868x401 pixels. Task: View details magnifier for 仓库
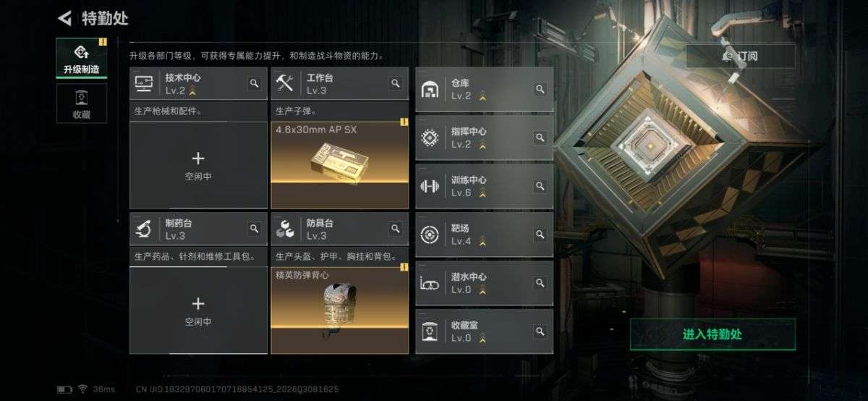pos(540,89)
